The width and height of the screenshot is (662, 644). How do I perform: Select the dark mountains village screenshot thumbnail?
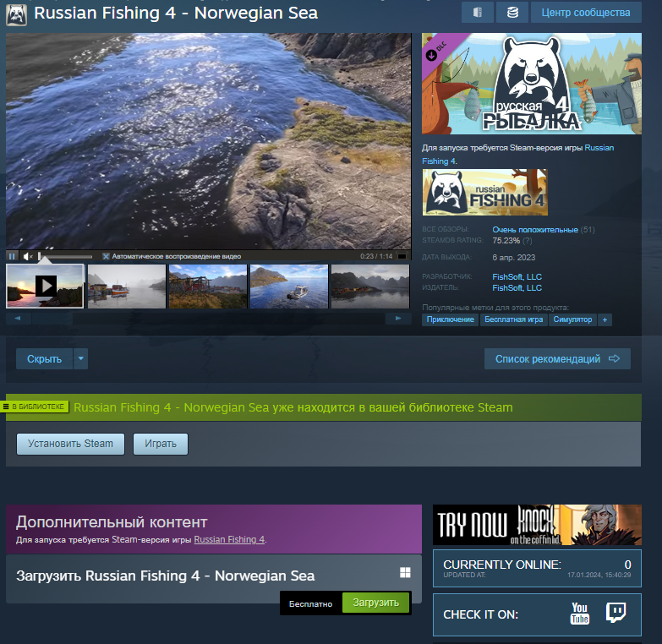point(369,287)
